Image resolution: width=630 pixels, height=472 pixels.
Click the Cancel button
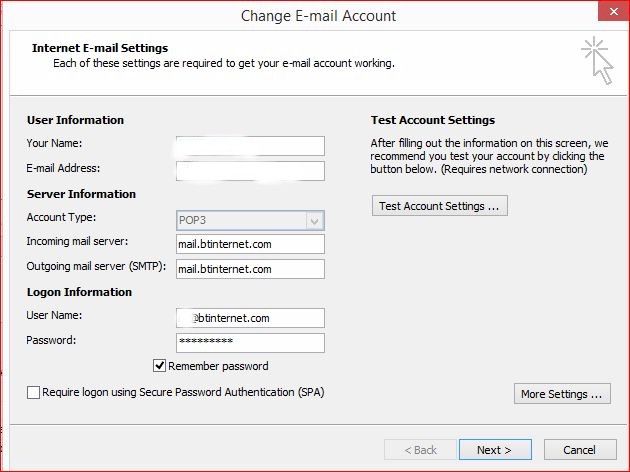(x=580, y=450)
